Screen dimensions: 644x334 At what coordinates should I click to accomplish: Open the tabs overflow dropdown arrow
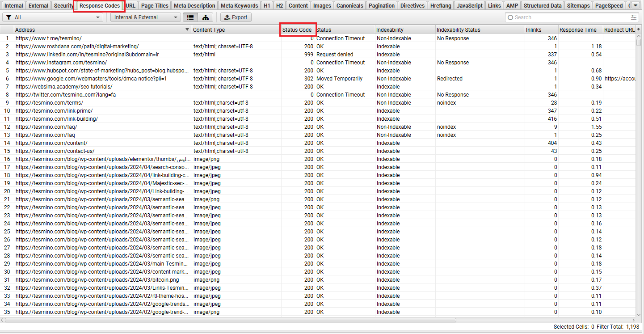click(x=635, y=6)
